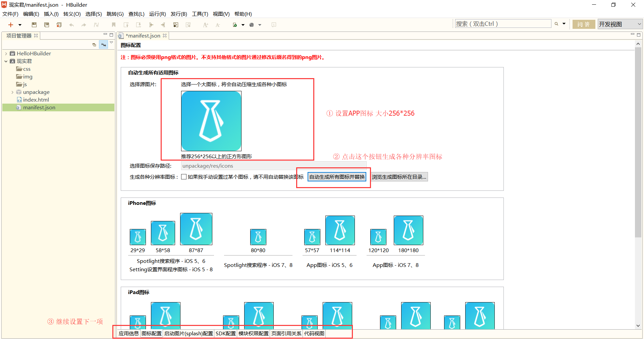The height and width of the screenshot is (339, 644).
Task: Open the dropdown arrow next to the Run icon
Action: [x=243, y=25]
